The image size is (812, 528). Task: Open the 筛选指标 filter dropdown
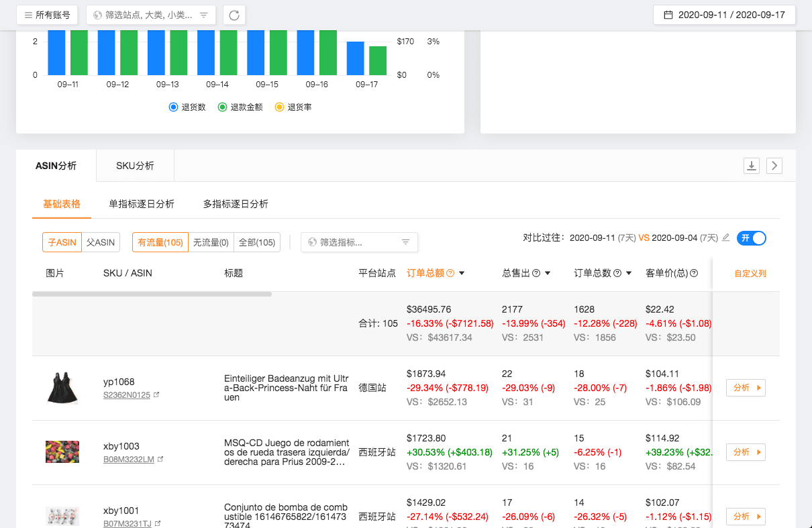[x=359, y=242]
